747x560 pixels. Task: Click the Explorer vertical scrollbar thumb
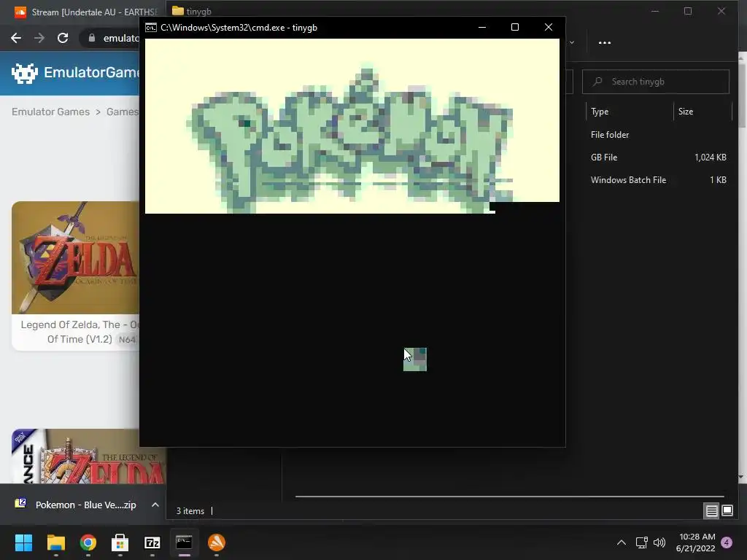click(742, 94)
